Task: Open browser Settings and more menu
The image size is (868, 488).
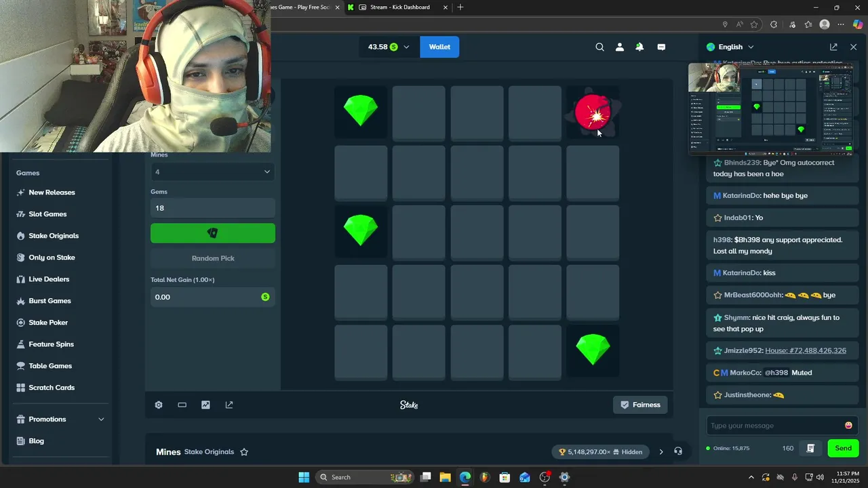Action: coord(841,24)
